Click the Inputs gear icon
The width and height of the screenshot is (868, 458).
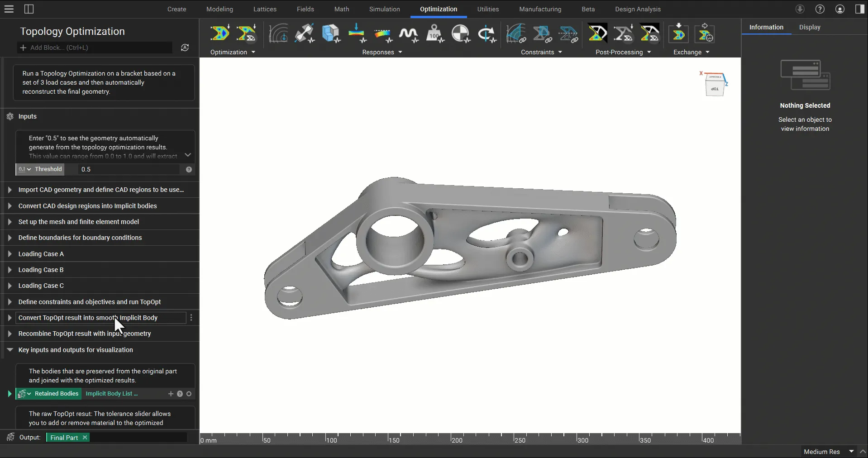pos(10,117)
